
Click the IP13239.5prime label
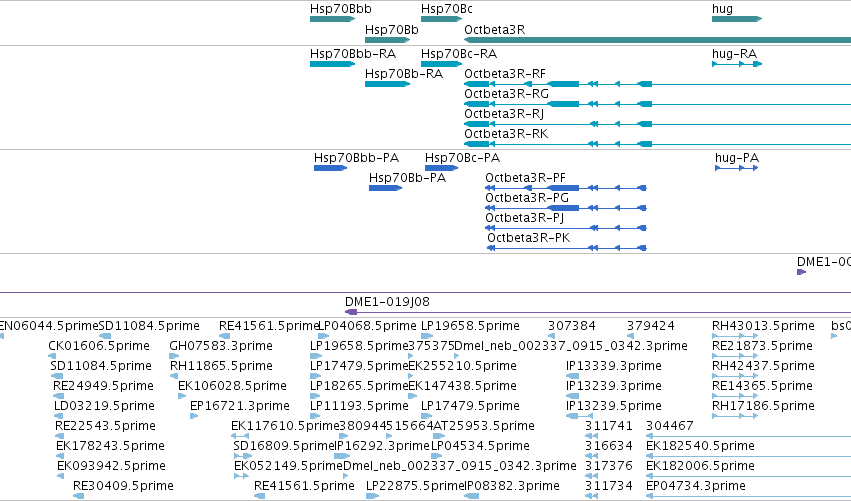[x=614, y=406]
